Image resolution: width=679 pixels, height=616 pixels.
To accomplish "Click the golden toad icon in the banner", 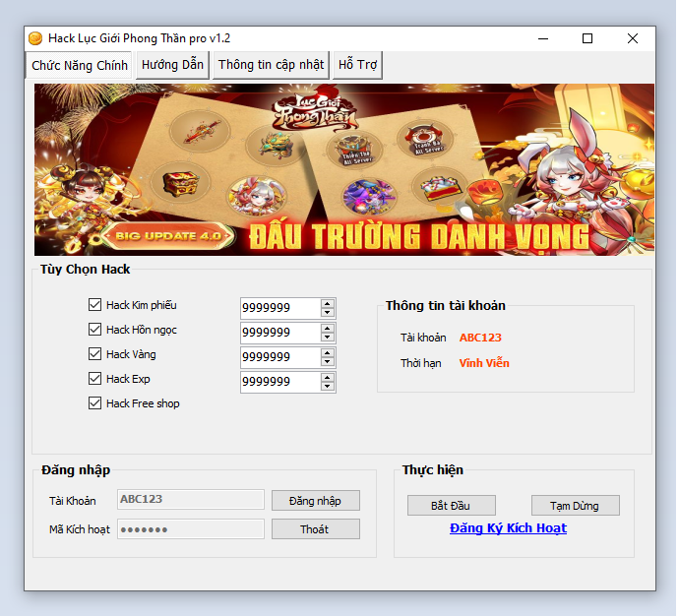I will [274, 146].
